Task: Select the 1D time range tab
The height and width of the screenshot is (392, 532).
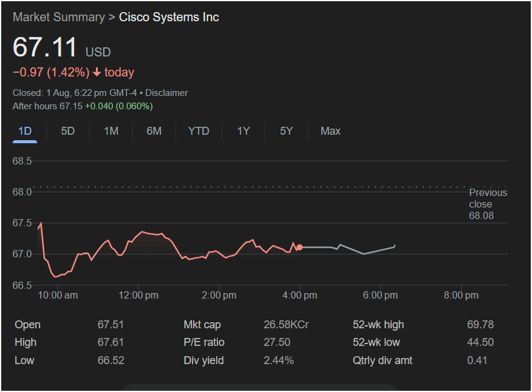Action: tap(25, 131)
